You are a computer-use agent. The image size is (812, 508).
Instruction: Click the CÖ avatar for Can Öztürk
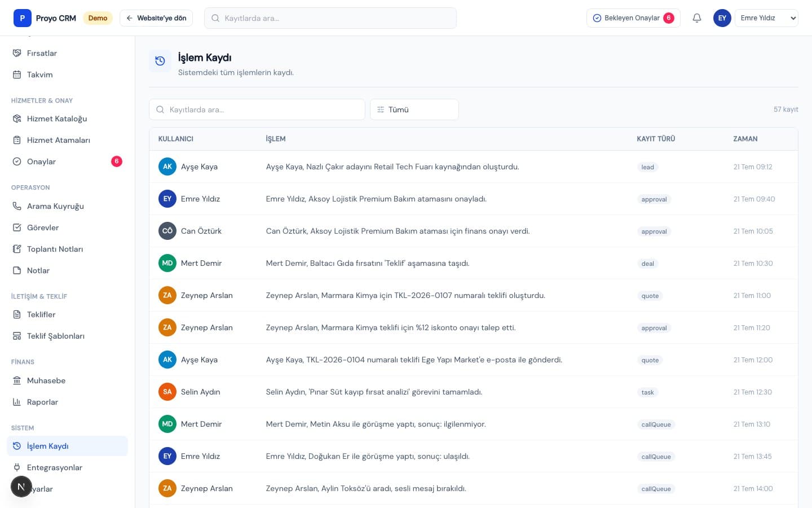pos(167,231)
